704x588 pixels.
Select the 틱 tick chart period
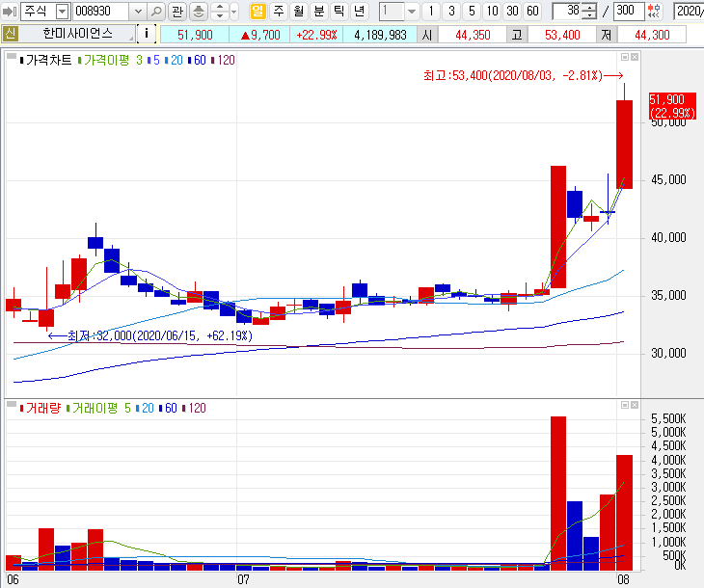pyautogui.click(x=338, y=11)
